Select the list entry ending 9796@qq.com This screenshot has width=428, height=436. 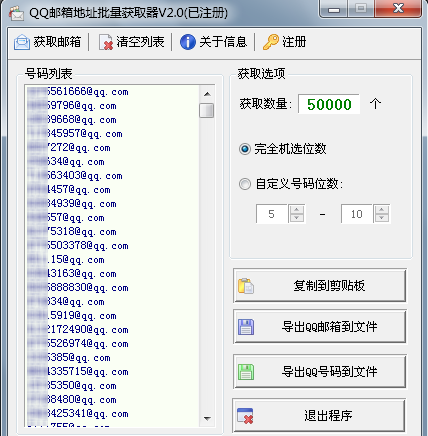tap(72, 106)
